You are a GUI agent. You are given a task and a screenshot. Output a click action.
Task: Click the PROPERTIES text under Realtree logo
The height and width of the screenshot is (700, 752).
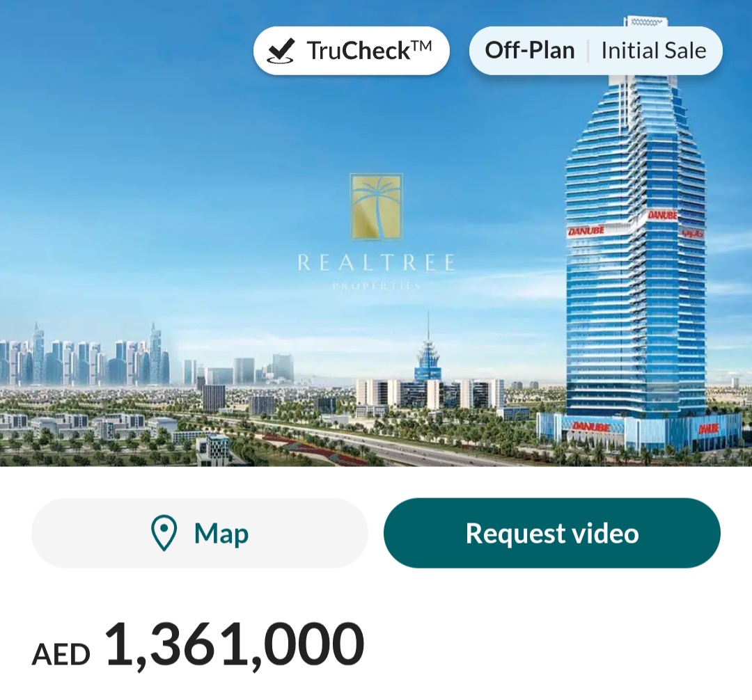tap(377, 286)
